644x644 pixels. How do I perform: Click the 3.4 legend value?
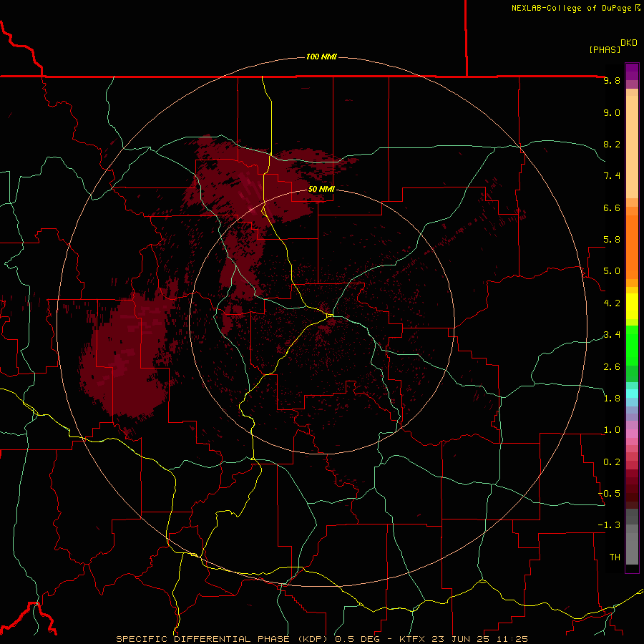coord(612,335)
